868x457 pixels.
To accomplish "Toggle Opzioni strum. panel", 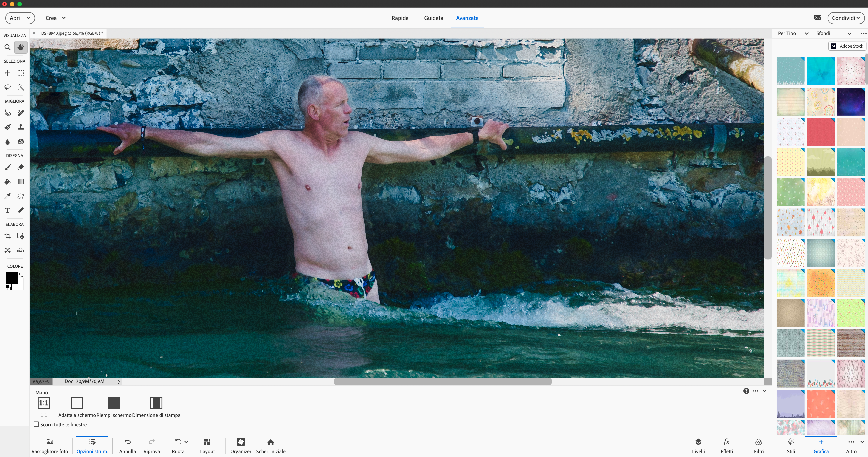I will (92, 445).
